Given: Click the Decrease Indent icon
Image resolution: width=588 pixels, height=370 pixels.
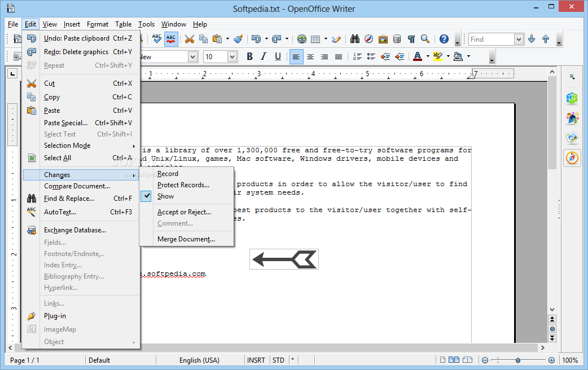Looking at the screenshot, I should point(385,56).
